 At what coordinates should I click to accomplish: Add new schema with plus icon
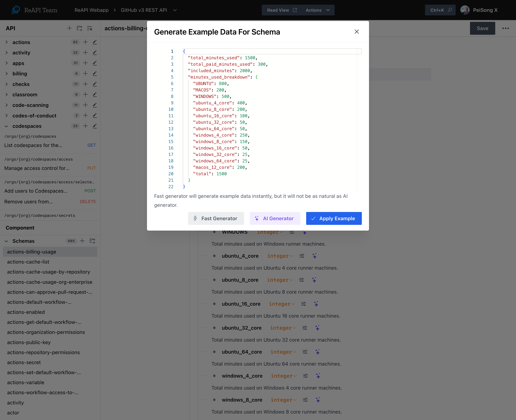click(82, 241)
